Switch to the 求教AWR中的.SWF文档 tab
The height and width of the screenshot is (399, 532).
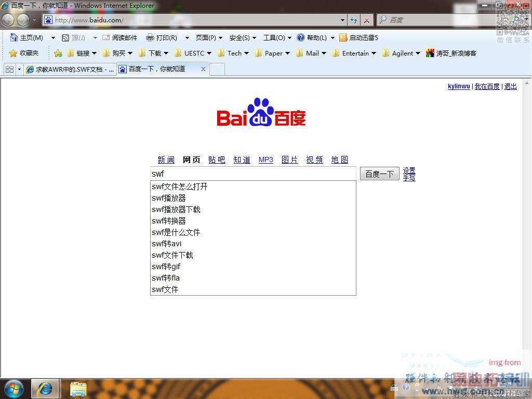tap(70, 69)
